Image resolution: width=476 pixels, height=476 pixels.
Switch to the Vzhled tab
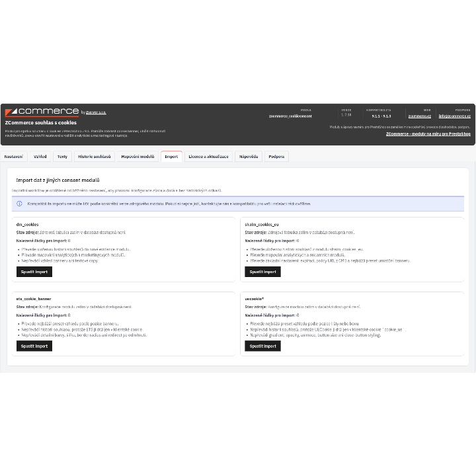pos(40,157)
